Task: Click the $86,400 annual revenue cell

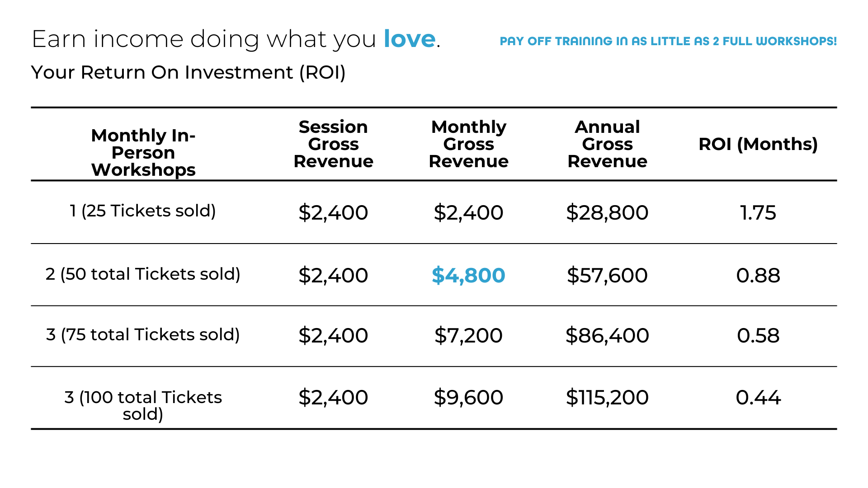Action: pos(607,335)
